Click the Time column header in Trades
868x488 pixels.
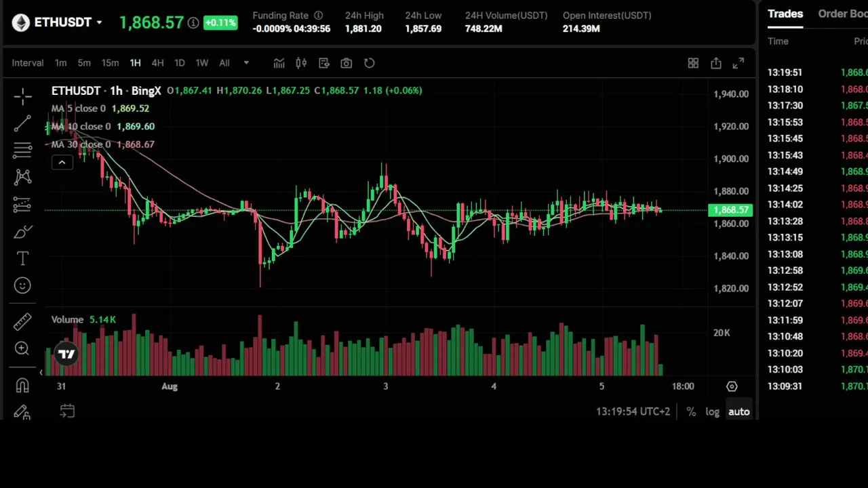(778, 41)
